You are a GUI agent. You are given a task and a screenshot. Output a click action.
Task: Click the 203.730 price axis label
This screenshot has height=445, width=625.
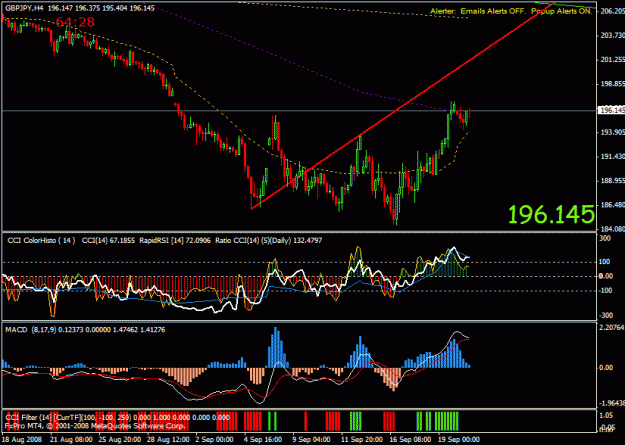[x=612, y=36]
